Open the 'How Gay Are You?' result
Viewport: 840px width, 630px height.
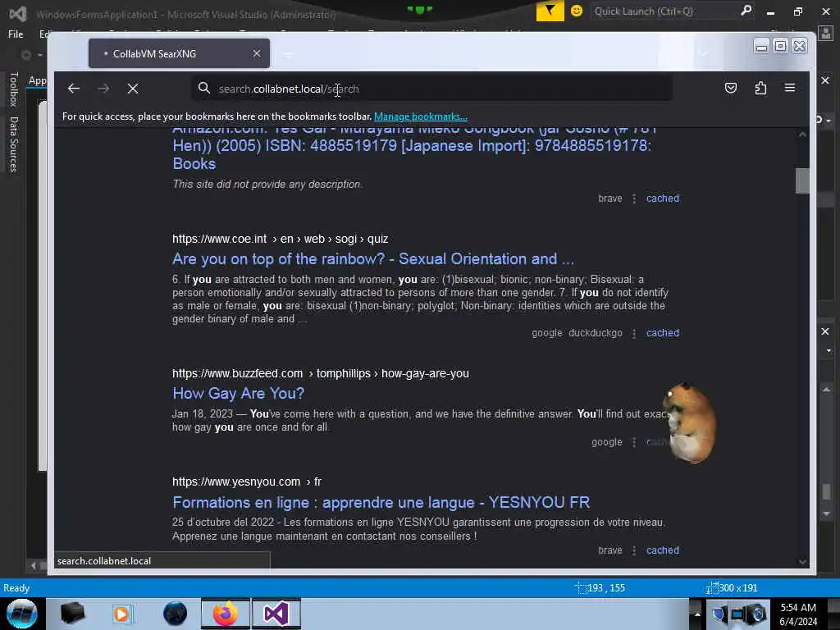239,393
